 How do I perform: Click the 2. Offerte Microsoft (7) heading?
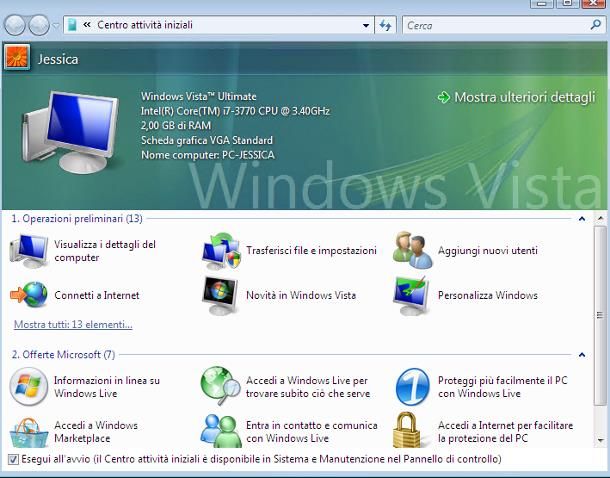click(x=63, y=355)
